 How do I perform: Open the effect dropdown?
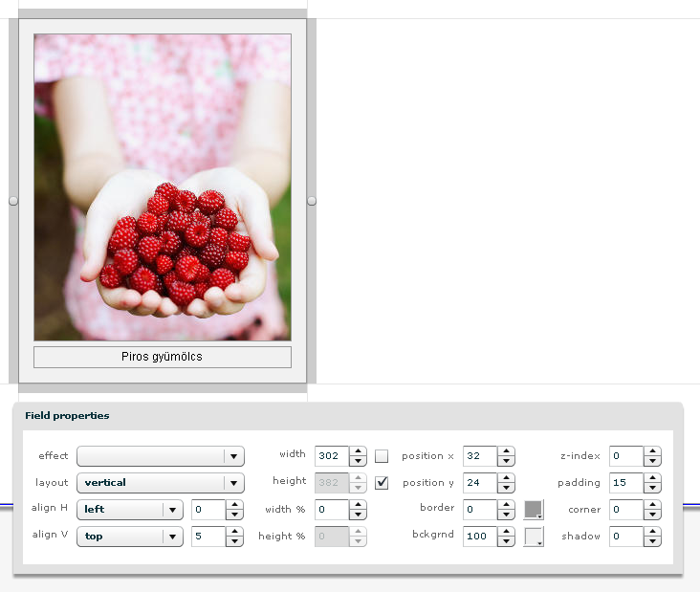click(x=234, y=456)
